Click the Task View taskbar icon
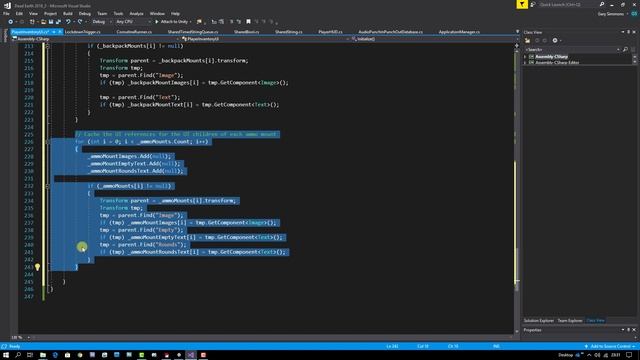This screenshot has width=640, height=360. (30, 355)
